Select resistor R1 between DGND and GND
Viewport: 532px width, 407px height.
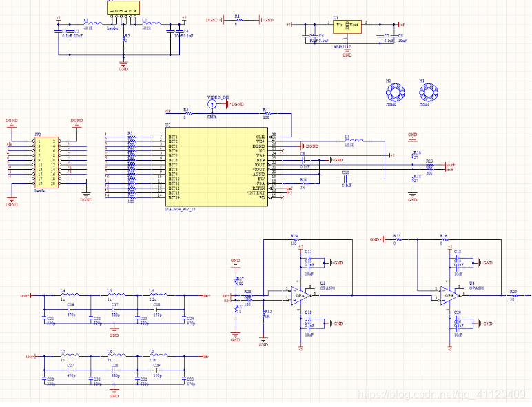240,21
